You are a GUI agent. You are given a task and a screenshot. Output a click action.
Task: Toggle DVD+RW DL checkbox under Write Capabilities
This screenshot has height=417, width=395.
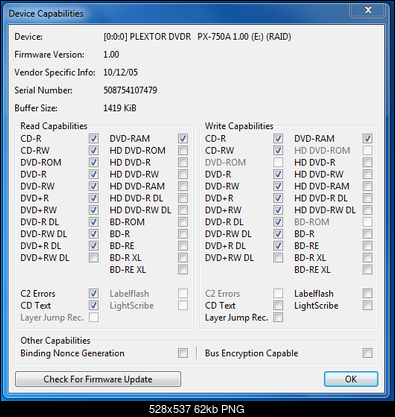tap(278, 258)
